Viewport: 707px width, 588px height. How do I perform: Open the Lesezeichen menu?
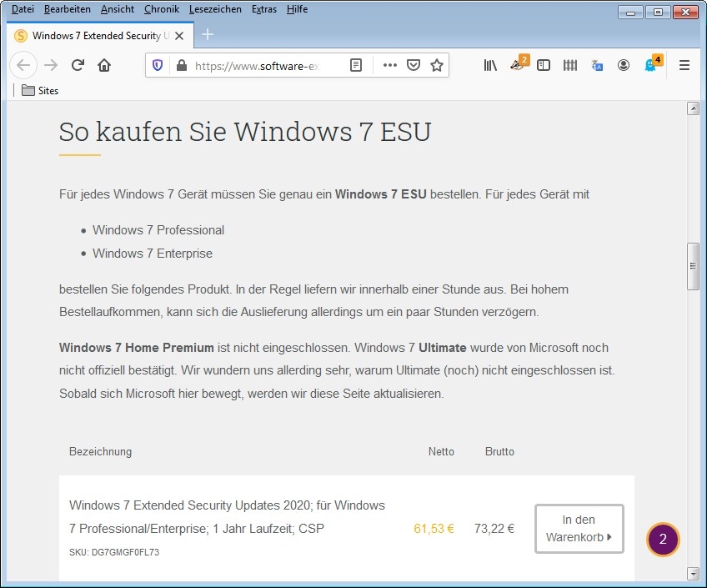(x=215, y=9)
